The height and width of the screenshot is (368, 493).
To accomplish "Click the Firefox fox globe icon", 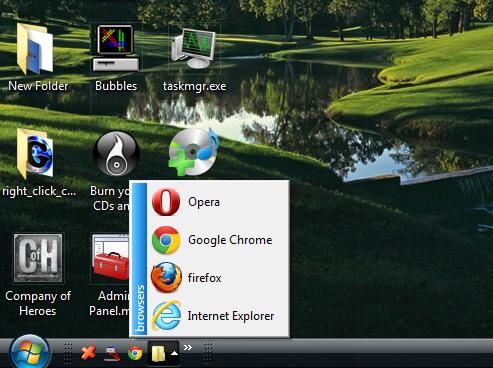I will click(166, 277).
